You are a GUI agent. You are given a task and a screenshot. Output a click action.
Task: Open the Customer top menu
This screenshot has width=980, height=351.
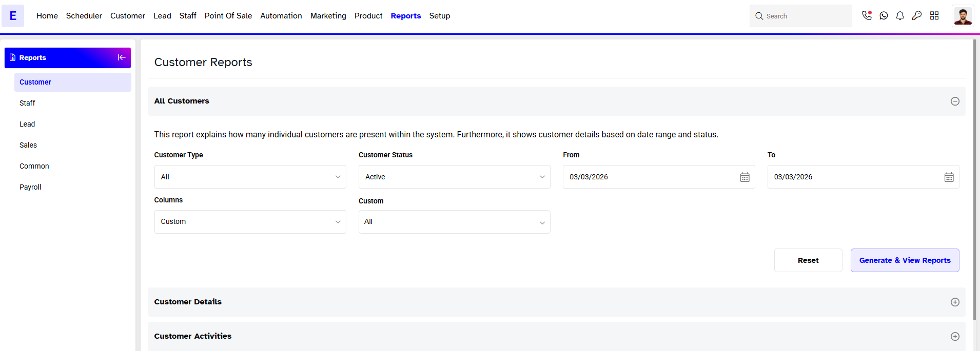(128, 16)
